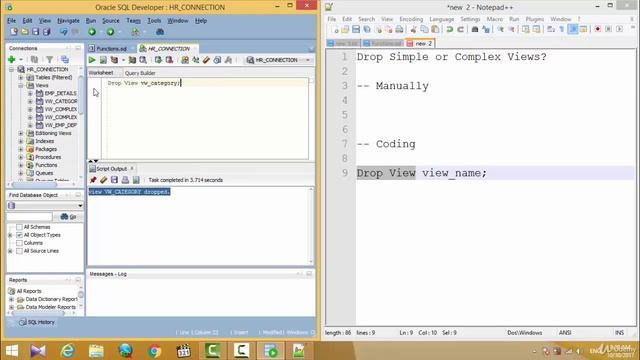The width and height of the screenshot is (640, 360).
Task: Open the SQL History button at bottom
Action: click(x=37, y=322)
